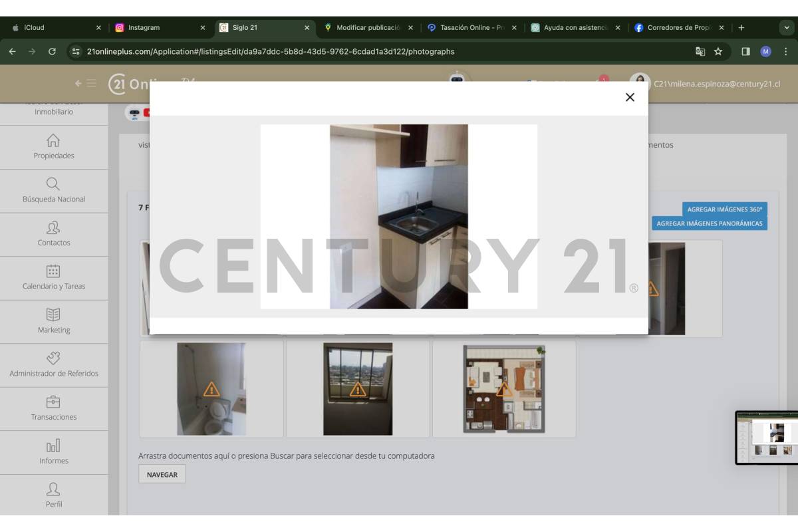Viewport: 798px width, 532px height.
Task: Click AGREGAR IMÁGENES 360° button
Action: (725, 209)
